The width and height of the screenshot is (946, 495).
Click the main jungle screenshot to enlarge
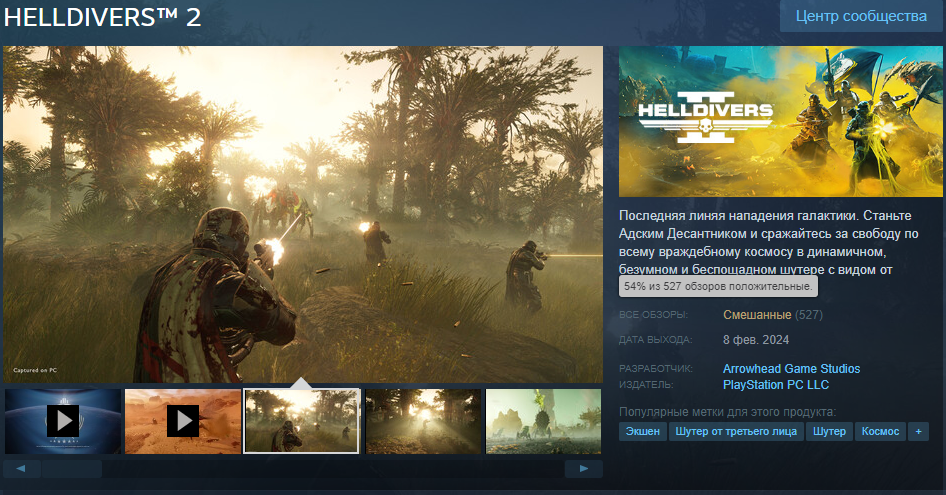303,214
